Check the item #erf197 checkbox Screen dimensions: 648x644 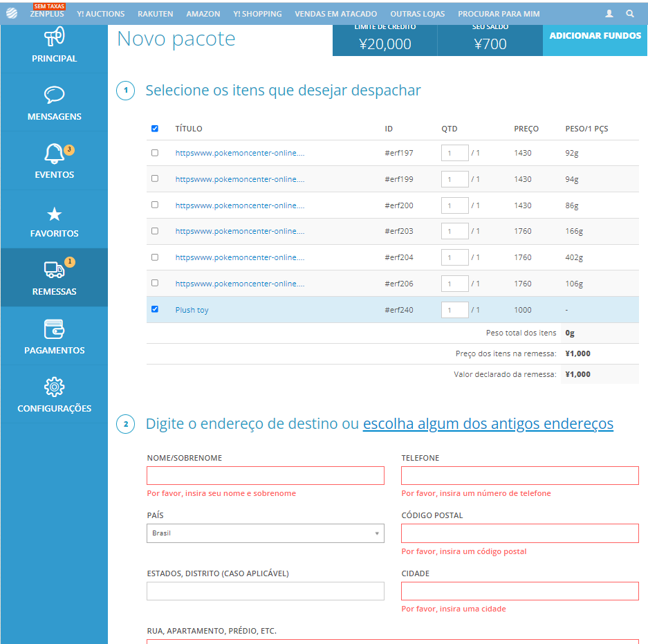[x=154, y=153]
